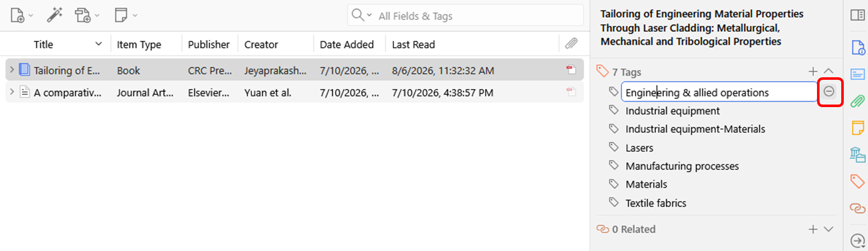Sort items by the Creator column

point(261,44)
